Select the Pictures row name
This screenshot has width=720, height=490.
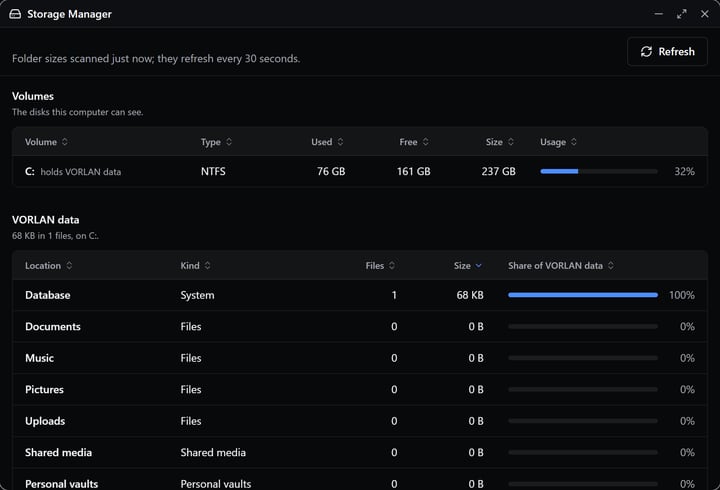(45, 389)
